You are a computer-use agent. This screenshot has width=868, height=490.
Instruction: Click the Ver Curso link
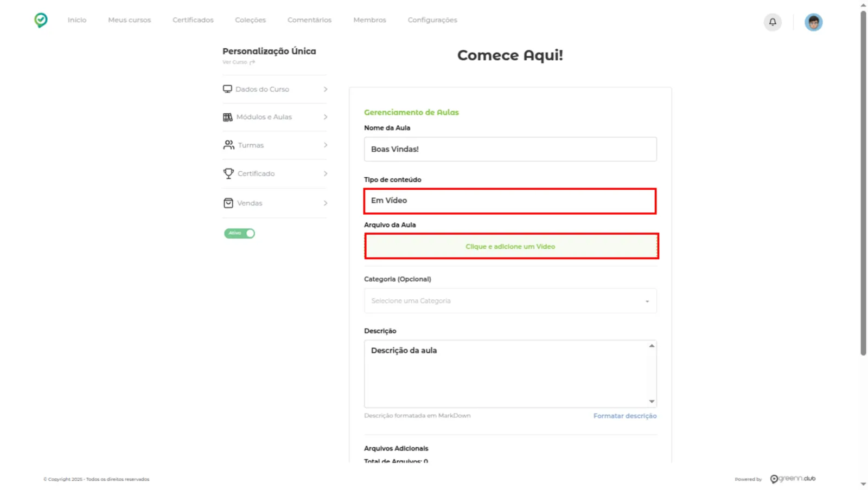pyautogui.click(x=235, y=62)
